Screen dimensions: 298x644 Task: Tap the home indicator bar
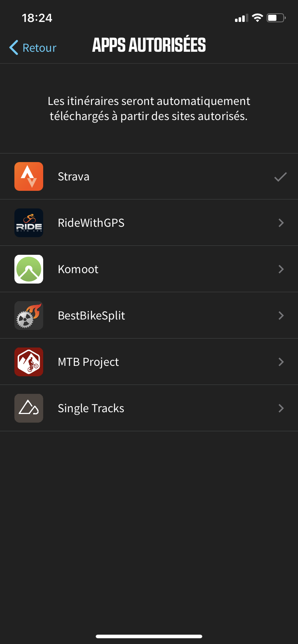[x=149, y=636]
